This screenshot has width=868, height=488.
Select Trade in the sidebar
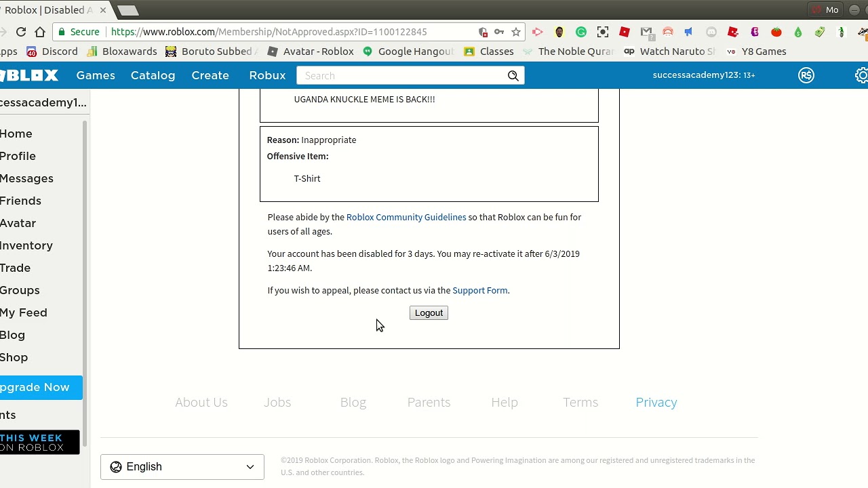15,268
